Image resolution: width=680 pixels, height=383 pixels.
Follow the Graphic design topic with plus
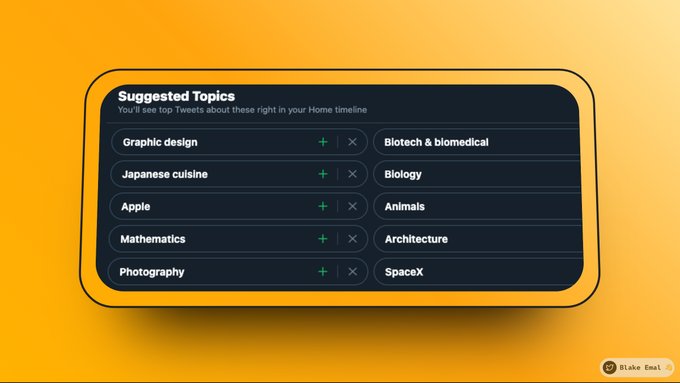[323, 142]
